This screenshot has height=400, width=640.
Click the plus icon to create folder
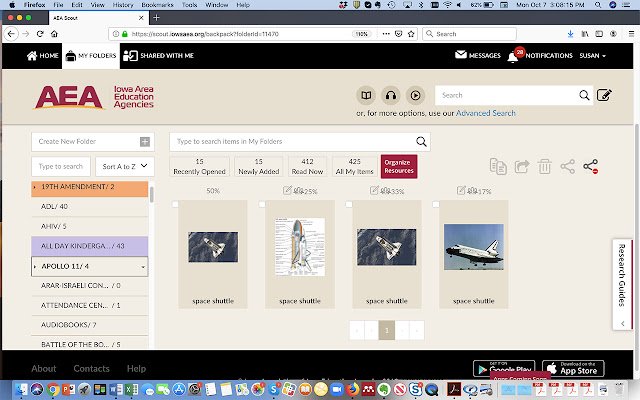(x=145, y=142)
